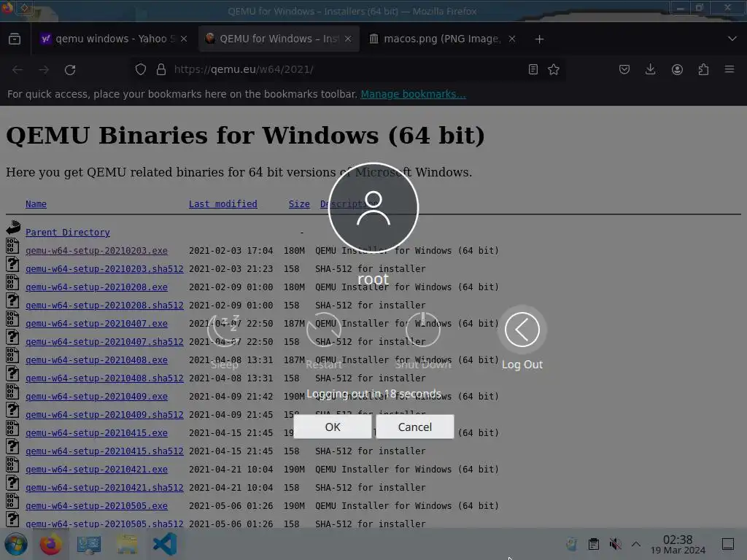747x560 pixels.
Task: Open qemu-w64-setup-20210408.sha512 link
Action: (x=104, y=378)
